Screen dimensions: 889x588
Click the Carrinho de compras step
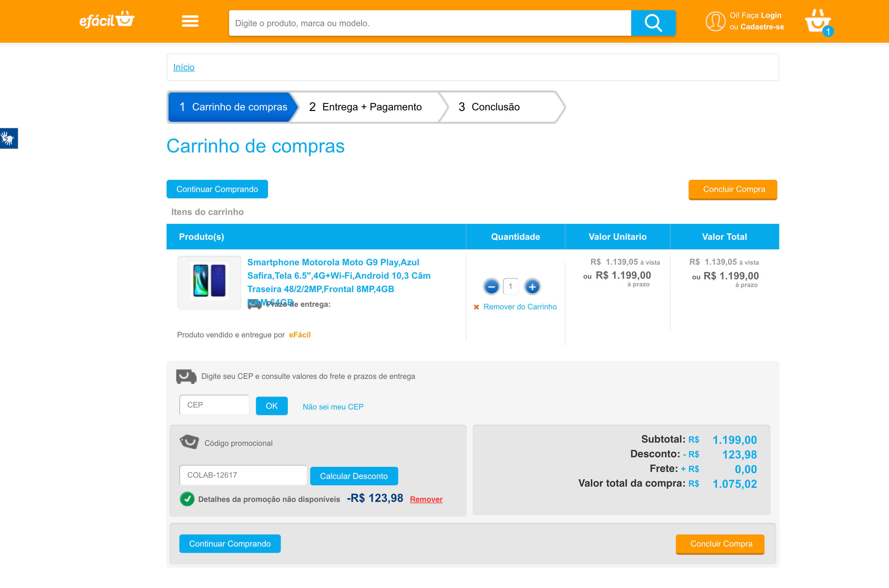(x=233, y=107)
